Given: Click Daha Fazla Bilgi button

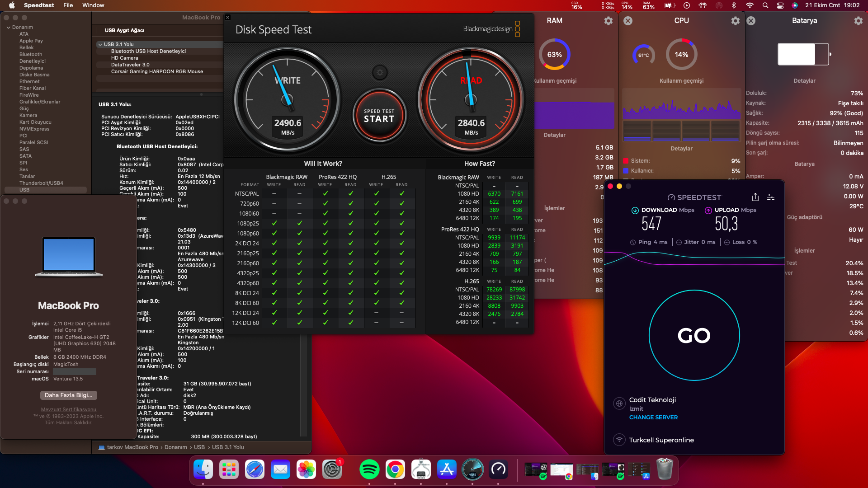Looking at the screenshot, I should [68, 395].
